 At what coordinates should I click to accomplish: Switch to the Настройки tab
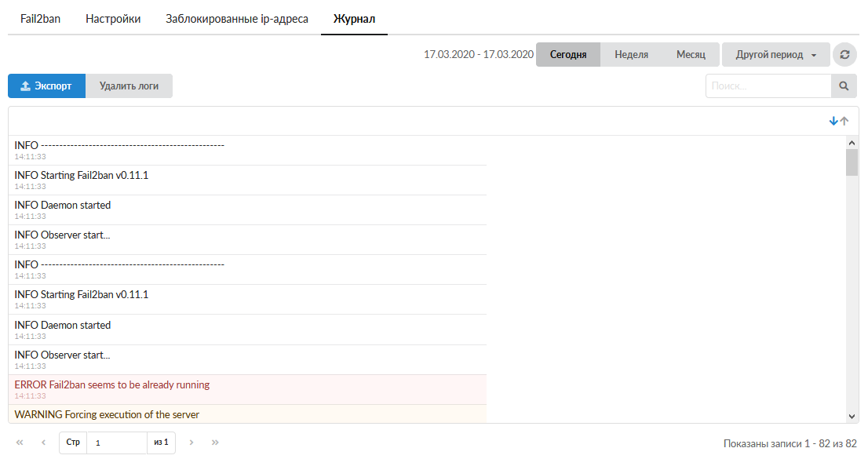click(x=113, y=19)
